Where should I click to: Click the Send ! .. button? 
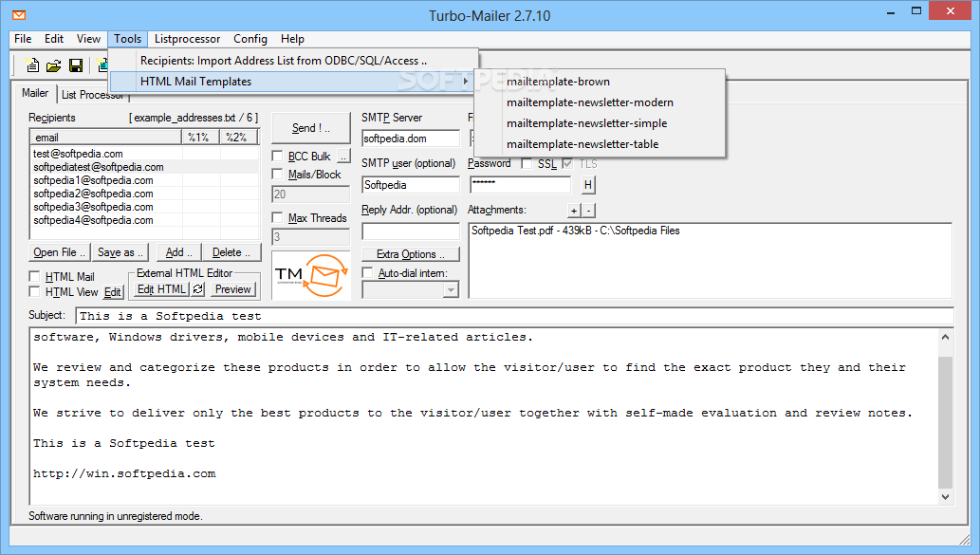click(x=310, y=128)
